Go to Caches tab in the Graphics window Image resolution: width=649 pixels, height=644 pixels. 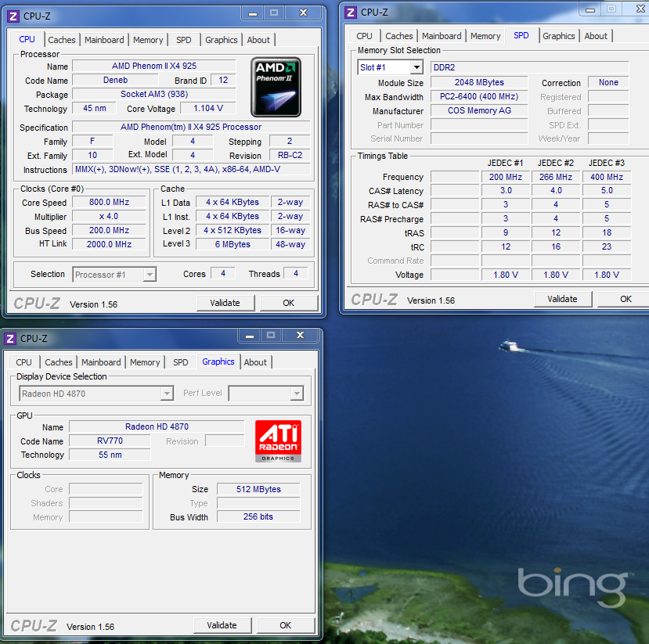[59, 362]
